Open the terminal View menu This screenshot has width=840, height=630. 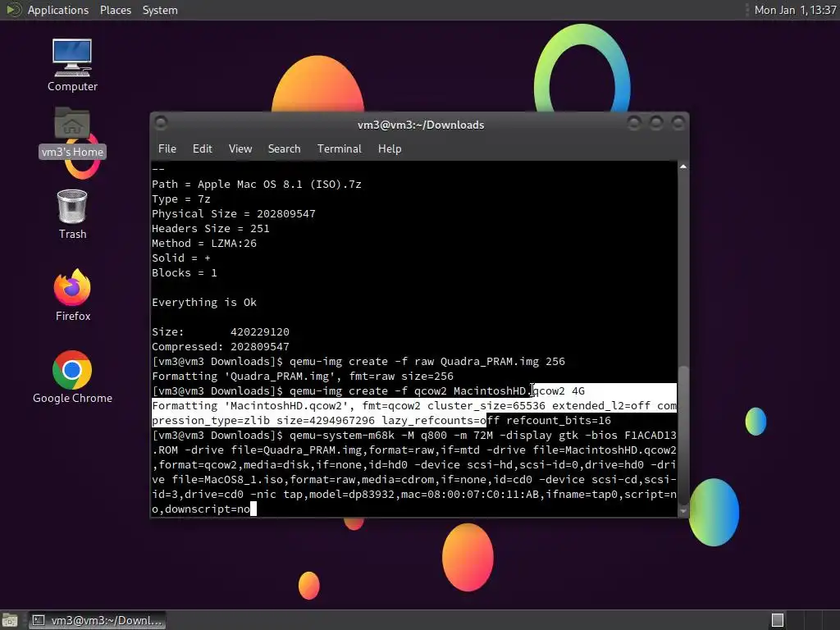(240, 148)
